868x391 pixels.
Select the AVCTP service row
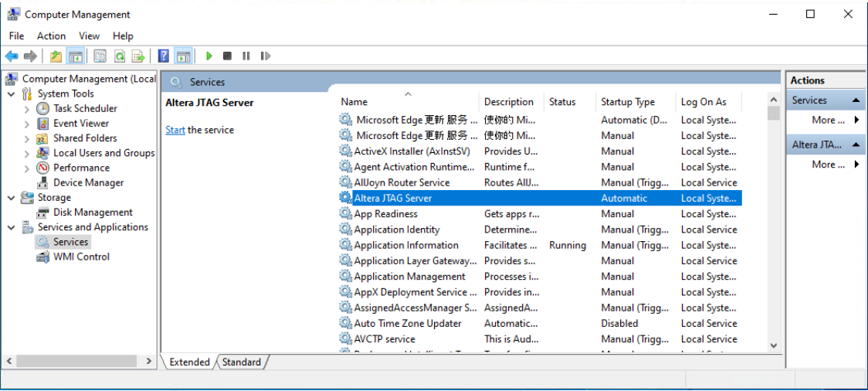pyautogui.click(x=540, y=339)
